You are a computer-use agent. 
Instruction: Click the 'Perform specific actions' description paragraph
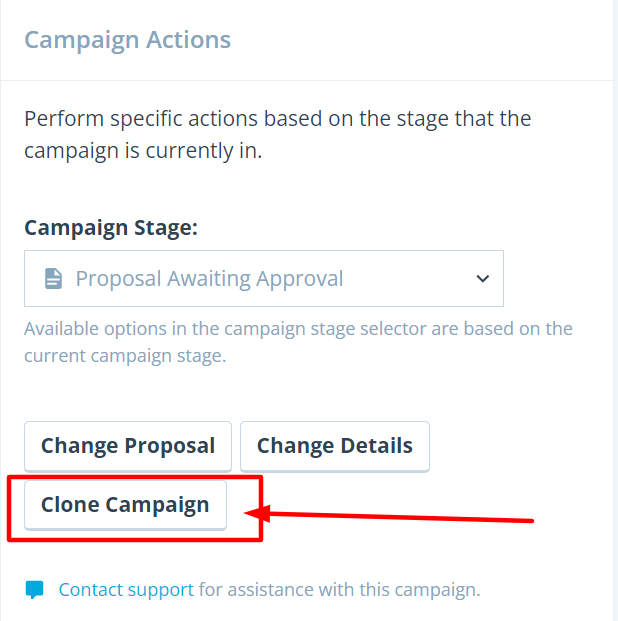(277, 135)
